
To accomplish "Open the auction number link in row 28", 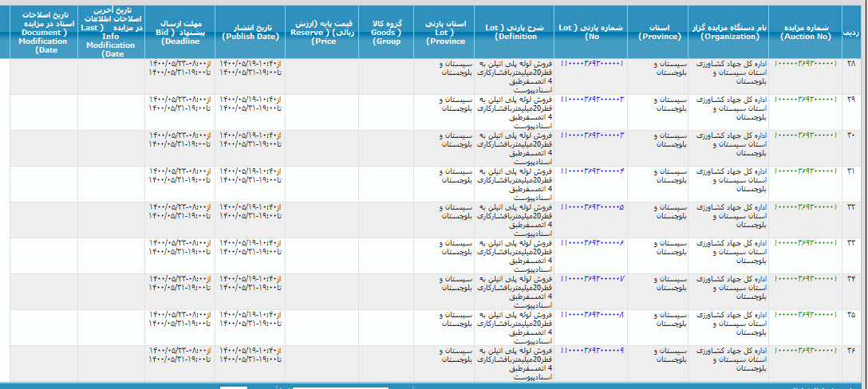I will tap(806, 63).
